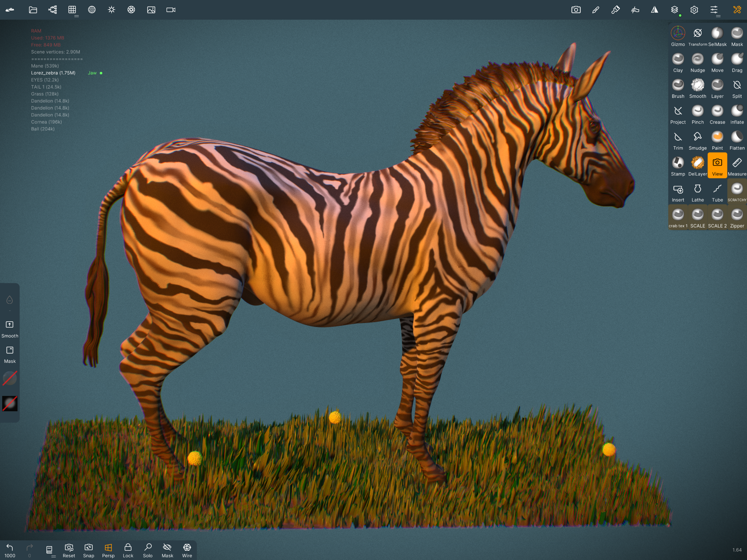Select the Grass (128k) object in list
Viewport: 747px width, 560px height.
[45, 94]
